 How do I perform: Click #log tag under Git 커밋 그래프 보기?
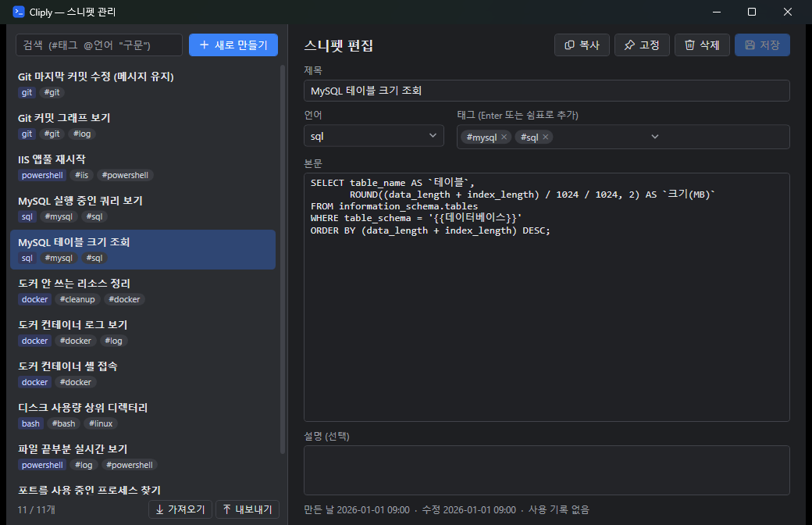(82, 134)
